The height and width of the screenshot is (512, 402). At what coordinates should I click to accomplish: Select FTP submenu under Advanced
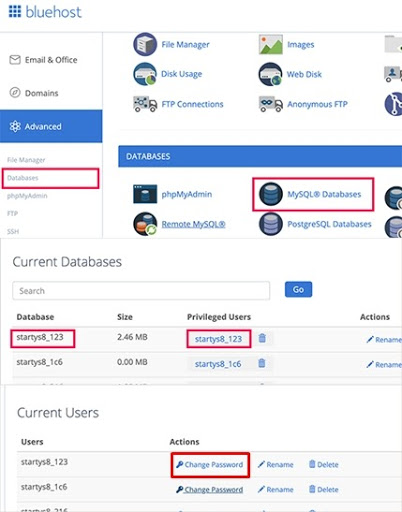tap(12, 213)
